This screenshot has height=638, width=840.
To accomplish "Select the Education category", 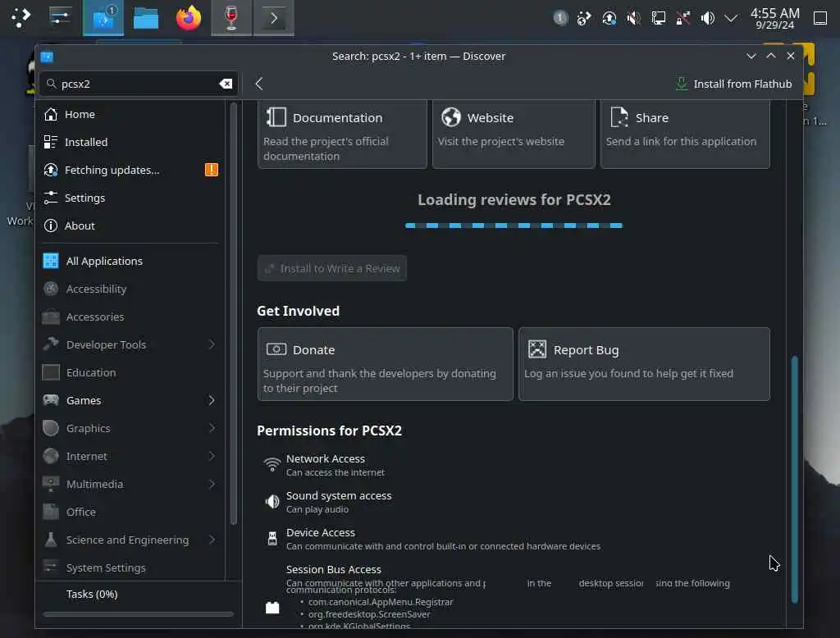I will click(130, 372).
